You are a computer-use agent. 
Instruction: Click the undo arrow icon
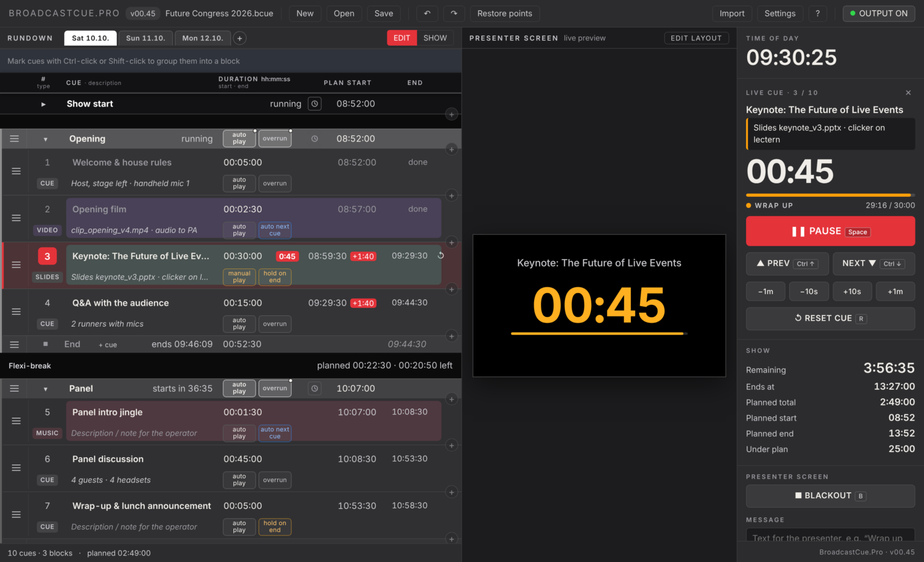[x=427, y=13]
